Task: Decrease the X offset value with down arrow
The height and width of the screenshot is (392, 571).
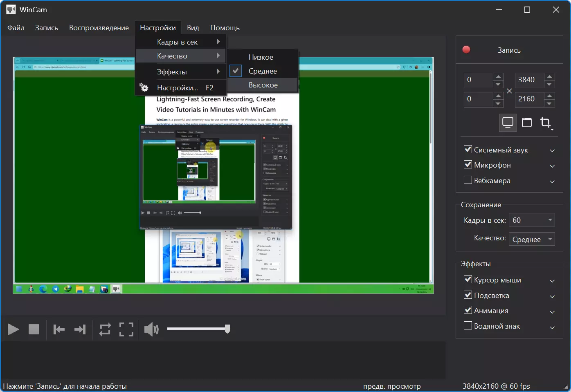Action: pyautogui.click(x=498, y=84)
